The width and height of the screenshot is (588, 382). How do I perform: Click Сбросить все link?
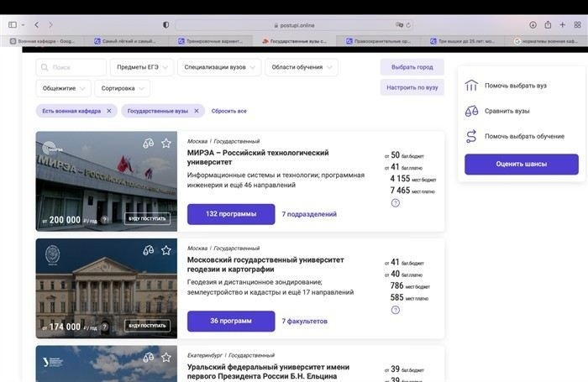coord(228,111)
